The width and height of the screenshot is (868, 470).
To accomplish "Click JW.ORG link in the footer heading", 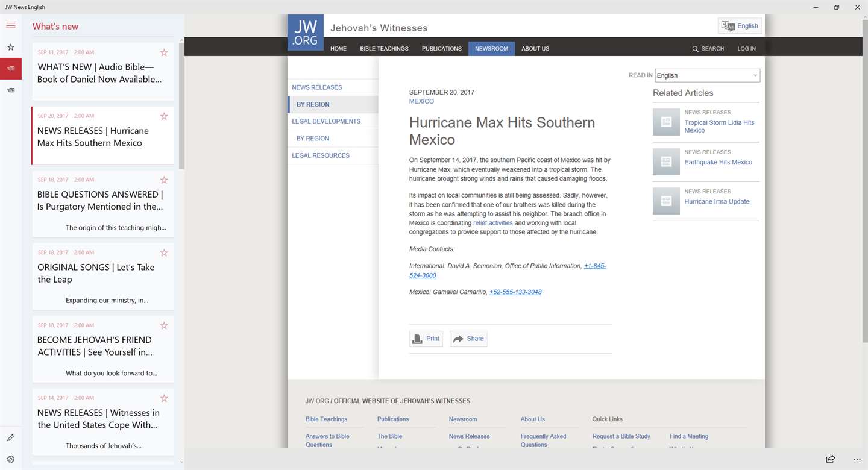I will tap(317, 401).
